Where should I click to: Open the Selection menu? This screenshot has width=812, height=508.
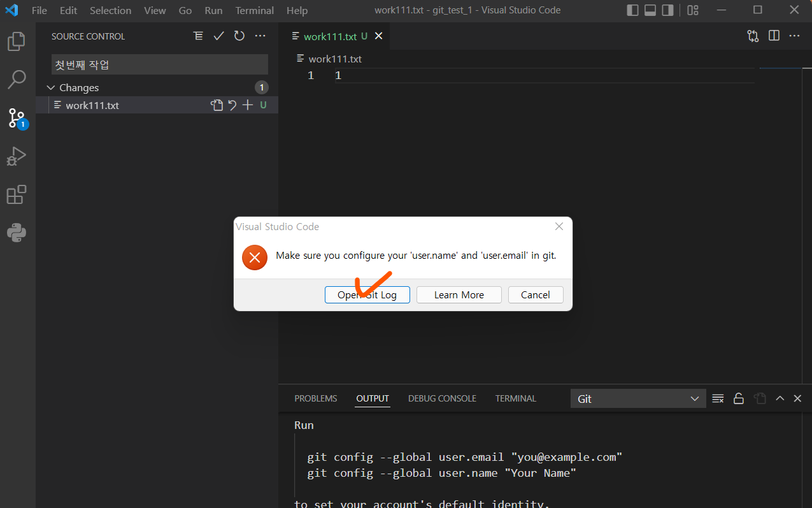coord(110,11)
